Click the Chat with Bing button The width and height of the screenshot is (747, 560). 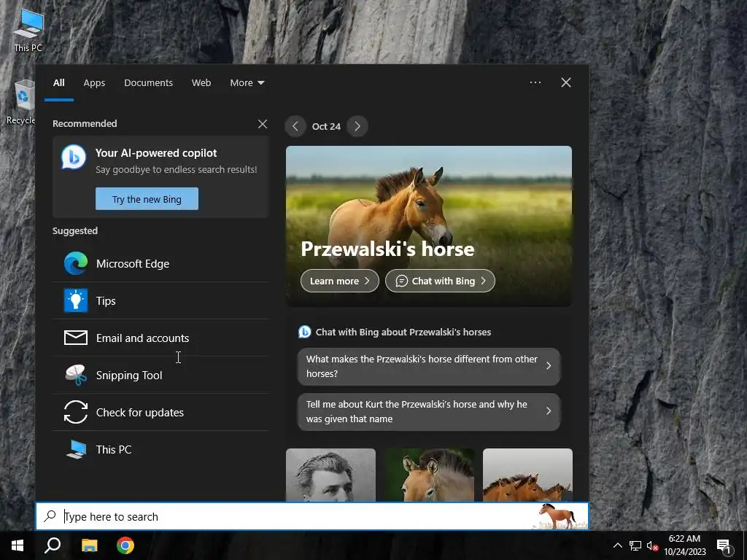point(440,281)
